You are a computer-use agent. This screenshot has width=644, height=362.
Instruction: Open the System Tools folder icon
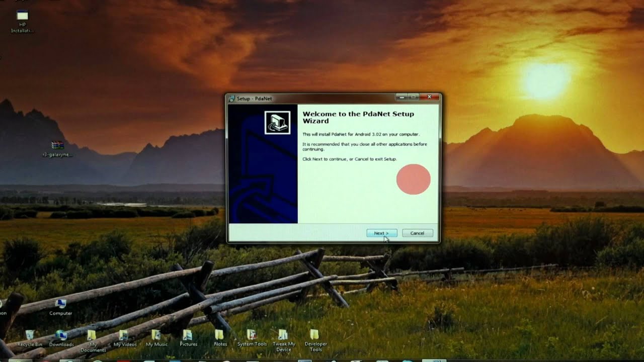[252, 338]
